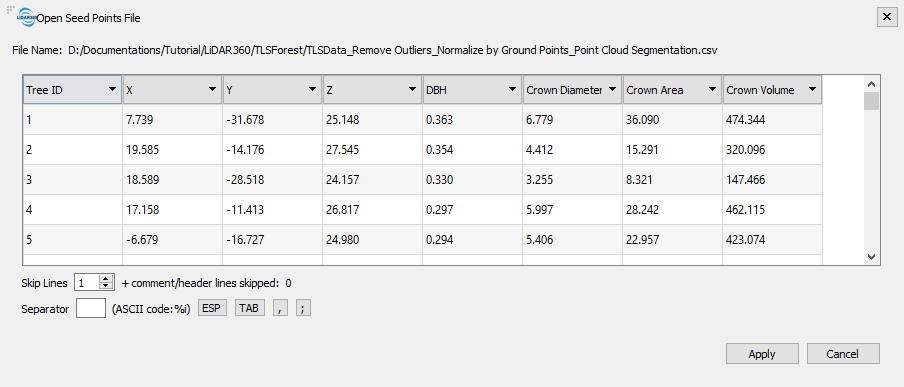The width and height of the screenshot is (904, 387).
Task: Select Crown Volume cell 320.096
Action: click(x=773, y=149)
